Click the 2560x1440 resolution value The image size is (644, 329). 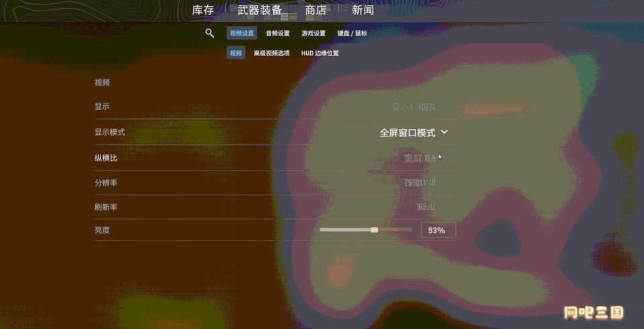coord(419,182)
